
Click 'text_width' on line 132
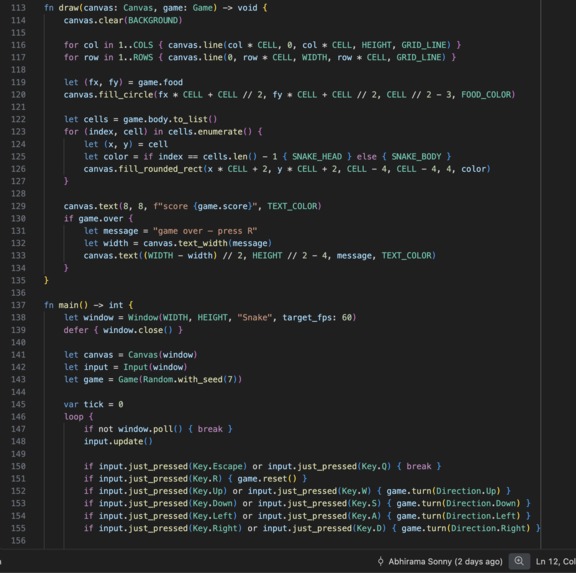202,243
